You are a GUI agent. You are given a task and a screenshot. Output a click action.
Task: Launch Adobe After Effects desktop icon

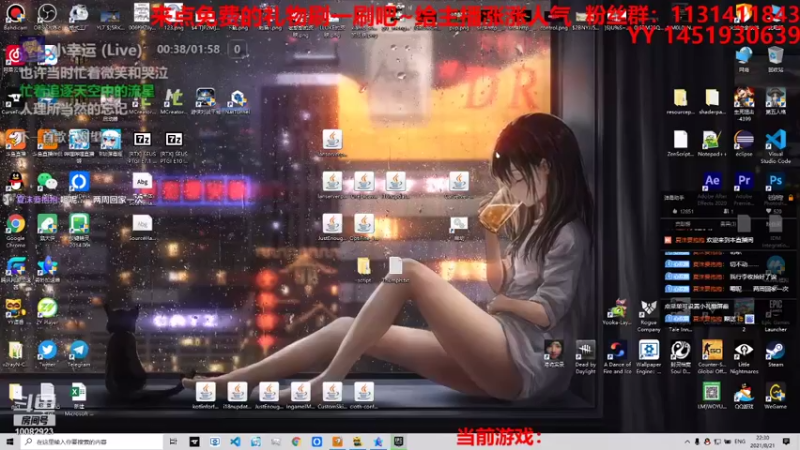(x=712, y=188)
